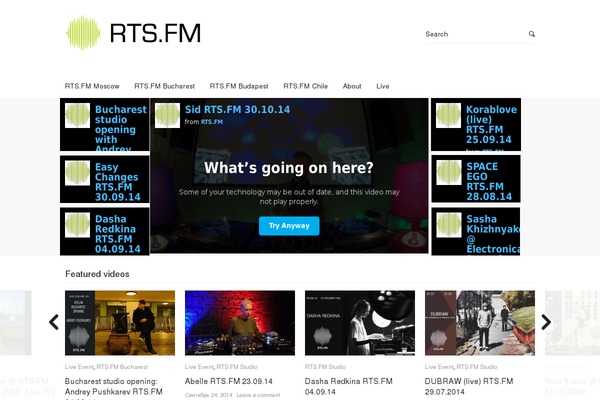Click the next arrow of Featured videos carousel
This screenshot has width=600, height=400.
click(x=546, y=322)
